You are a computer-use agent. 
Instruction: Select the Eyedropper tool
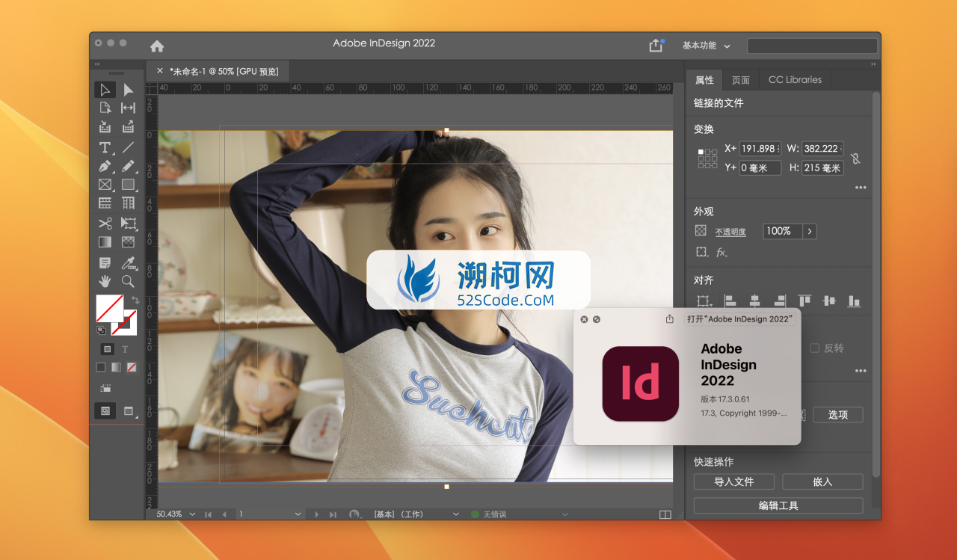(128, 262)
